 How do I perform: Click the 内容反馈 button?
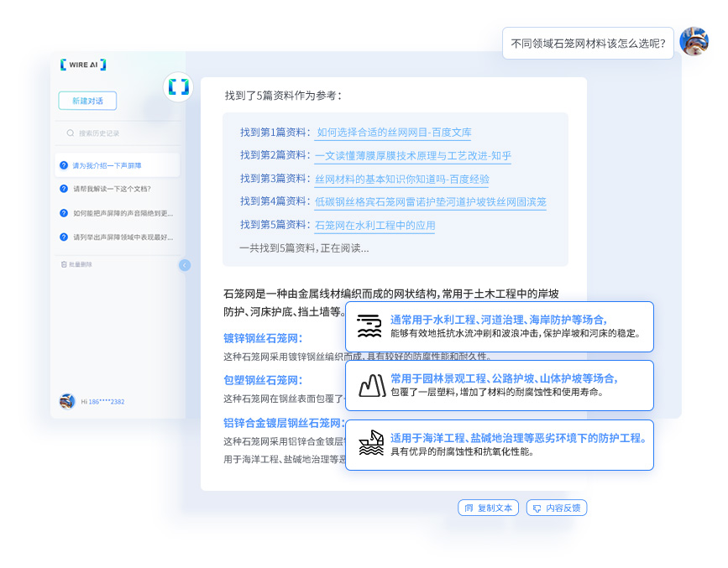click(557, 508)
